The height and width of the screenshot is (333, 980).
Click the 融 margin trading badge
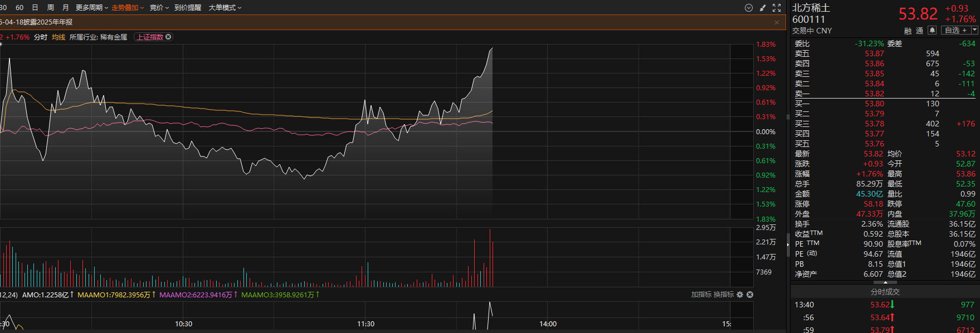pyautogui.click(x=908, y=31)
